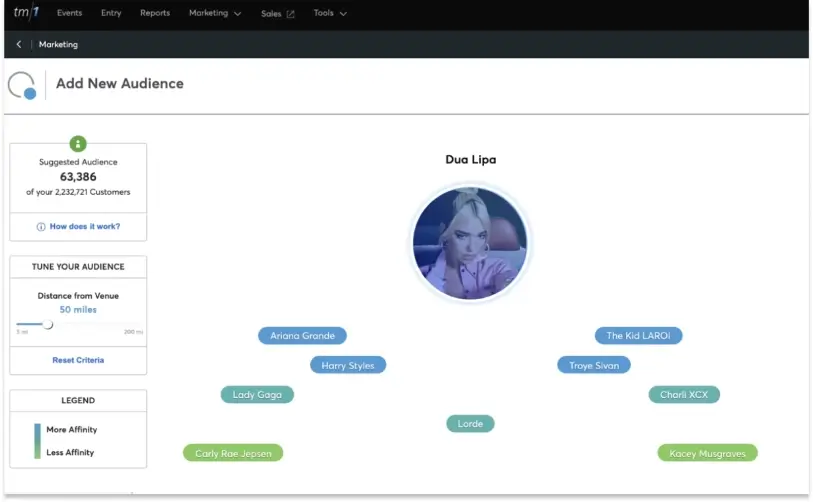Viewport: 813px width, 502px height.
Task: Click the info icon beside How does it work
Action: click(40, 227)
